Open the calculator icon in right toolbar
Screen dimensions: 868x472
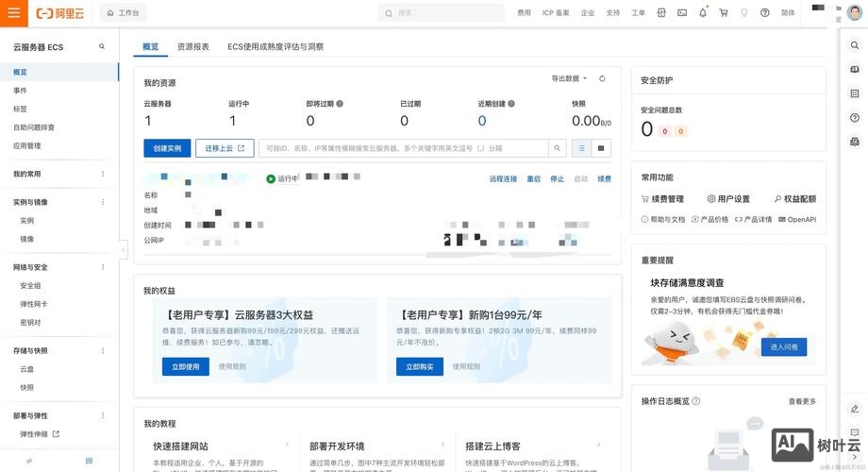(855, 93)
